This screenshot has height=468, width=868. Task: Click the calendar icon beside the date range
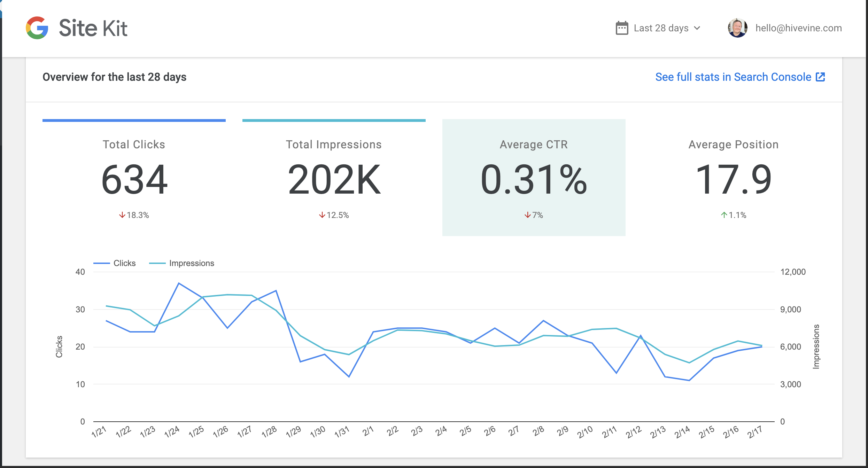tap(621, 28)
